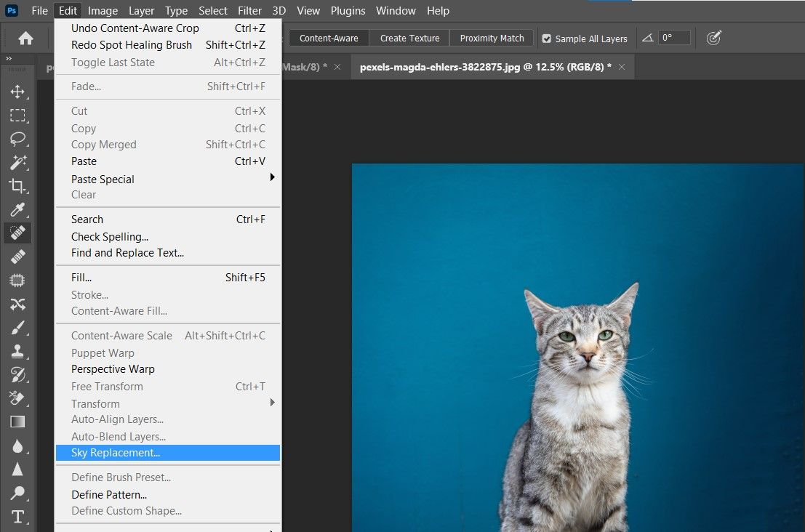This screenshot has width=805, height=532.
Task: Open the Image menu
Action: point(103,10)
